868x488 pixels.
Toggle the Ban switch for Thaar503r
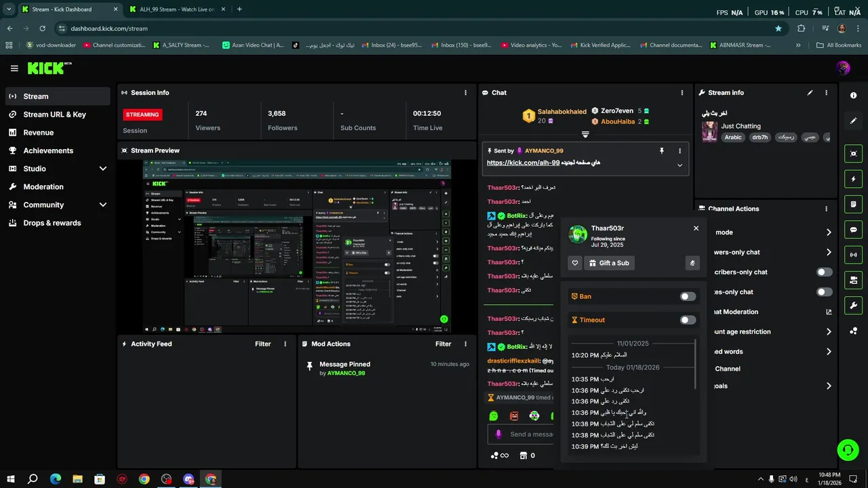[x=688, y=296]
